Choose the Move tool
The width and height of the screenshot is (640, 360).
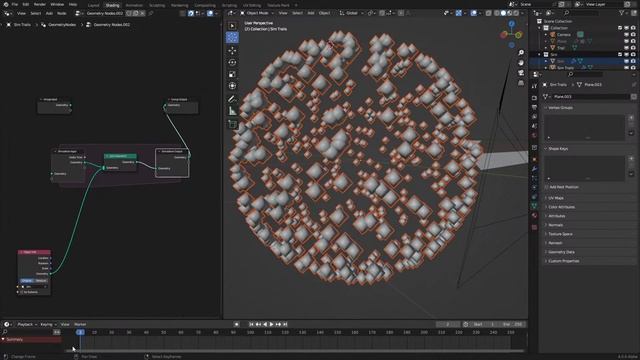pyautogui.click(x=232, y=50)
